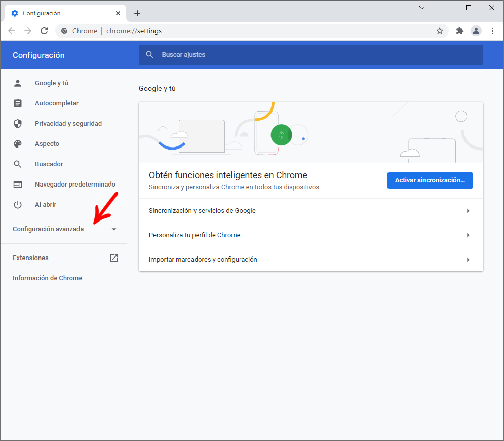Click the gear icon on the Configuración tab

point(15,13)
